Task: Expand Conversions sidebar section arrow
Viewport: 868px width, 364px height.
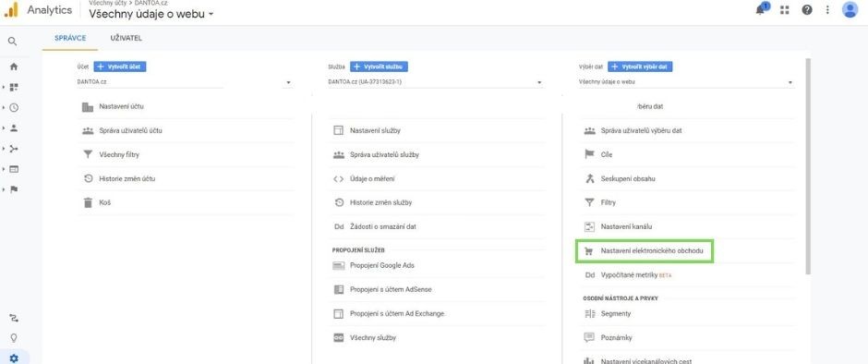Action: click(4, 189)
